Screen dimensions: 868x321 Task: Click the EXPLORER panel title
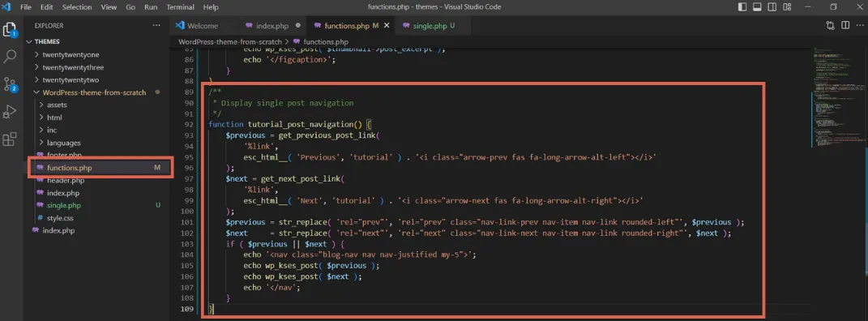pos(49,25)
